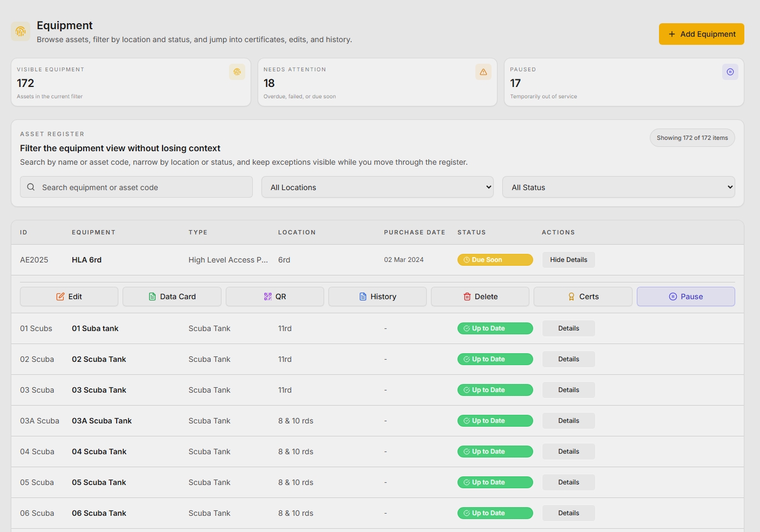
Task: Click the document icon on Data Card
Action: coord(152,297)
